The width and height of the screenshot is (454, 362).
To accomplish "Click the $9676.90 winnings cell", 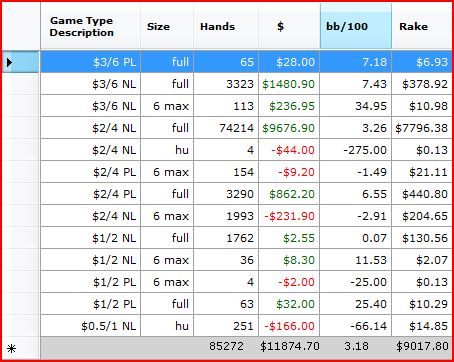I will (289, 128).
